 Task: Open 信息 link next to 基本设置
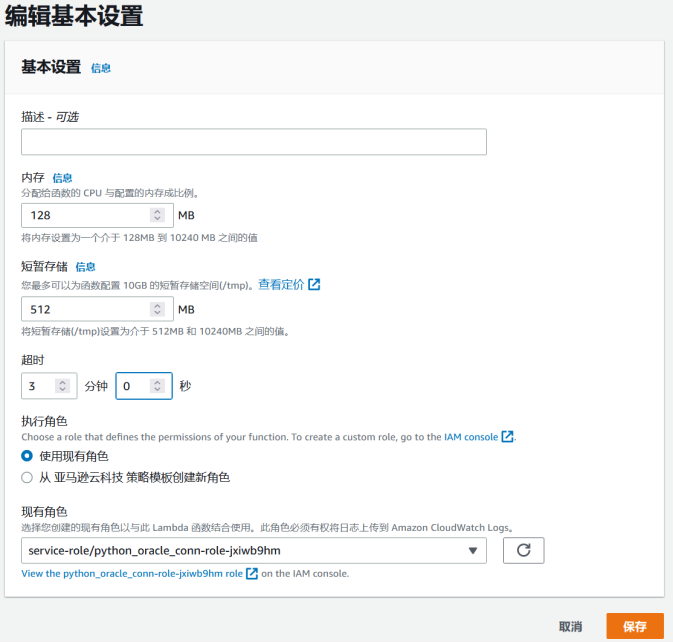pos(101,68)
